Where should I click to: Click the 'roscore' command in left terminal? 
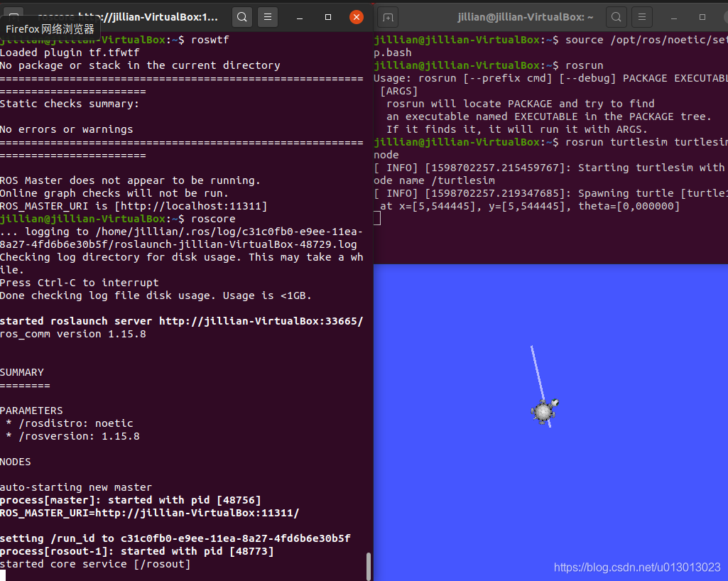[213, 219]
